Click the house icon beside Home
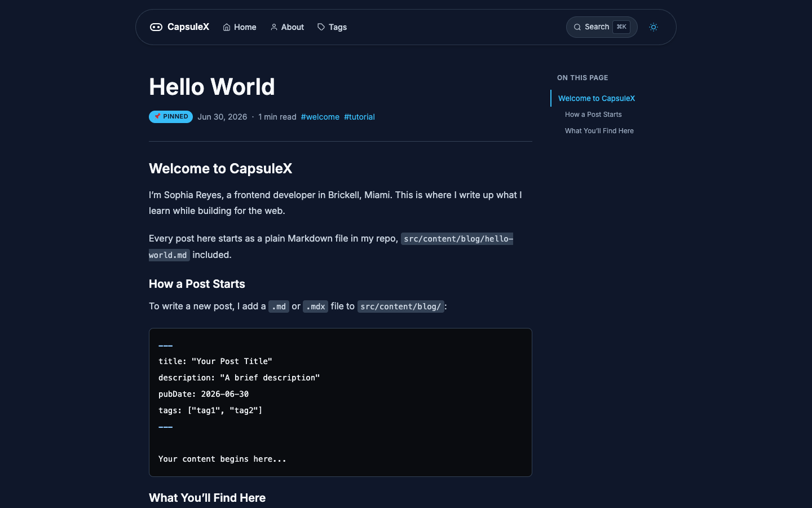The image size is (812, 508). pos(227,27)
